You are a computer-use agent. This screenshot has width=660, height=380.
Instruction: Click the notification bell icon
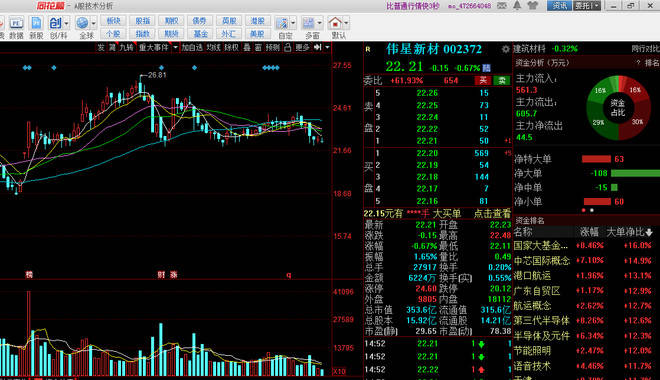(x=517, y=5)
